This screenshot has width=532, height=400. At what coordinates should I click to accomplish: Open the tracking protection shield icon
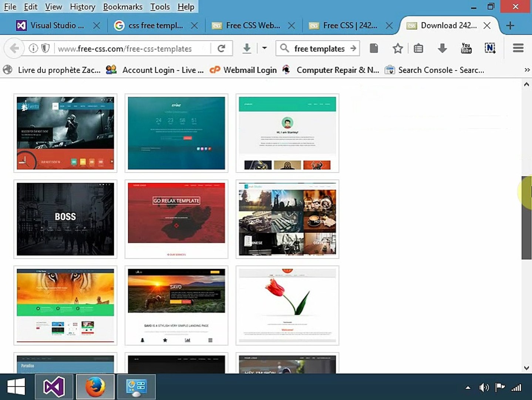point(45,48)
